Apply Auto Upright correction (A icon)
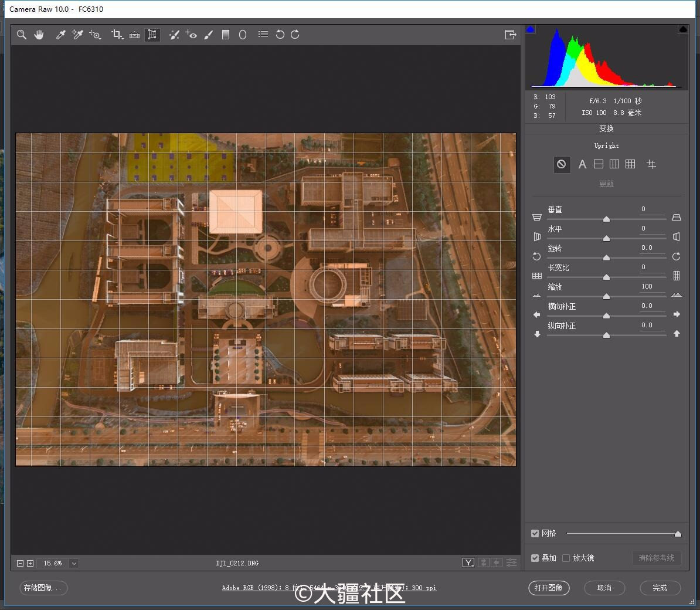Viewport: 700px width, 610px height. pyautogui.click(x=582, y=164)
